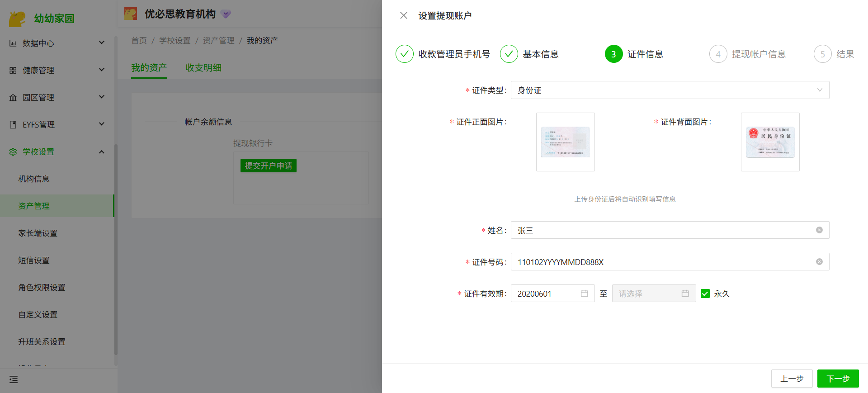Image resolution: width=868 pixels, height=393 pixels.
Task: Click the sidebar vertical scrollbar
Action: (x=116, y=250)
